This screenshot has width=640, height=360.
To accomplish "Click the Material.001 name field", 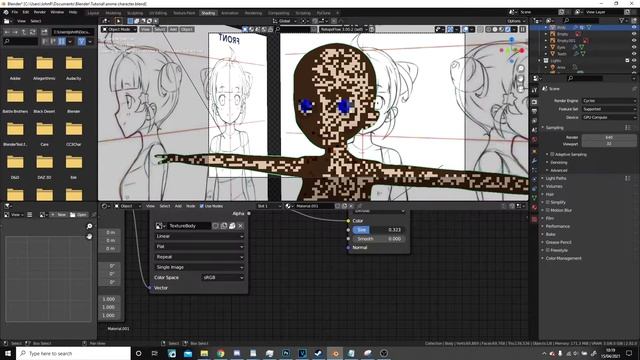I will [314, 206].
